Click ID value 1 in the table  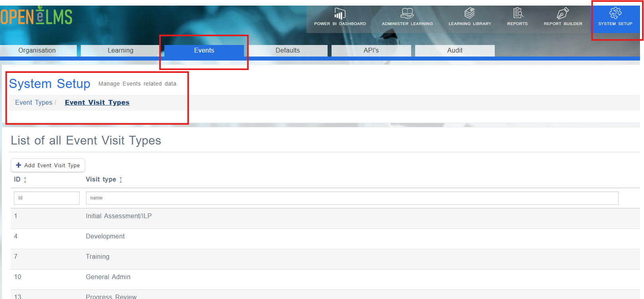pyautogui.click(x=16, y=216)
